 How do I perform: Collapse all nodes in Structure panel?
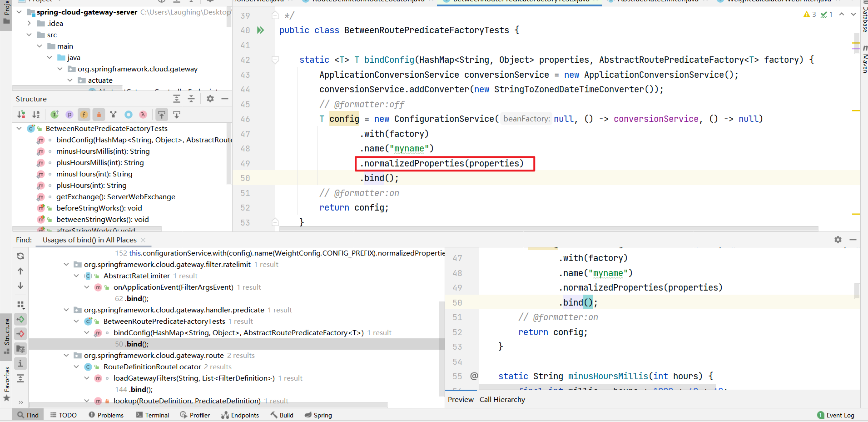[x=191, y=99]
